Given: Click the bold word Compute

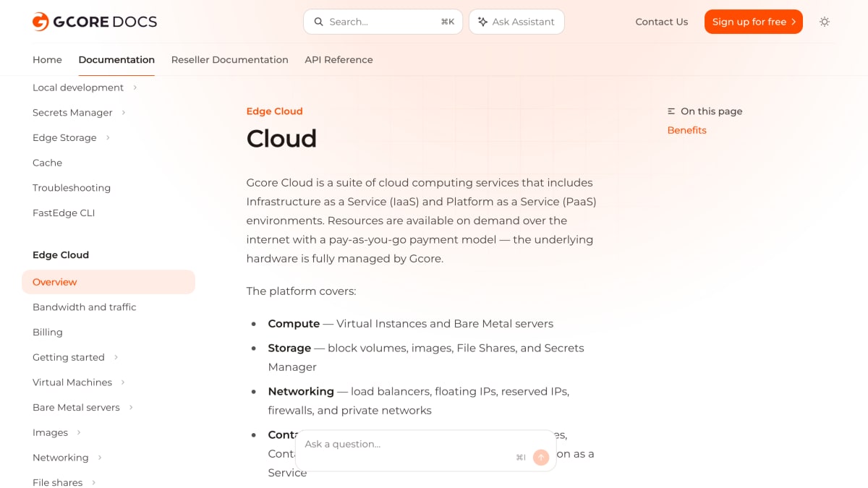Looking at the screenshot, I should [x=294, y=324].
